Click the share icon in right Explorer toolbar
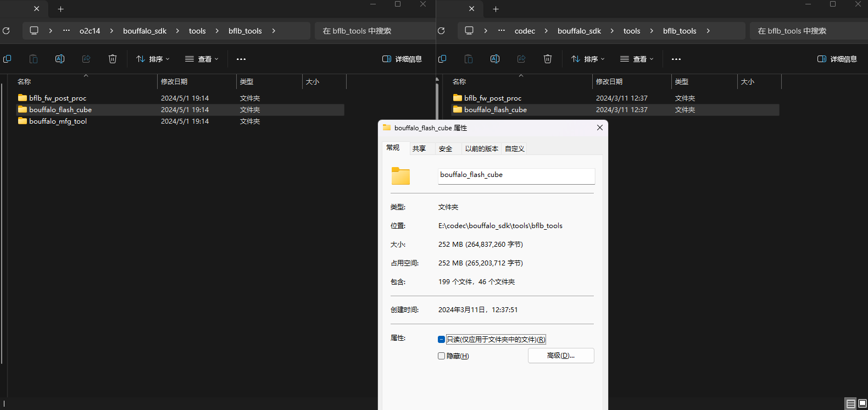This screenshot has width=868, height=410. coord(521,59)
